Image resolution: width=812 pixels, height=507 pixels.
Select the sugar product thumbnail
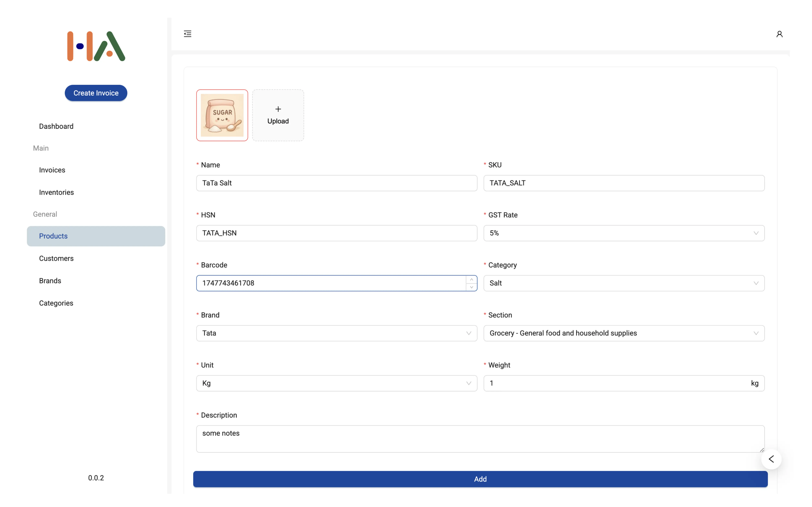point(222,115)
